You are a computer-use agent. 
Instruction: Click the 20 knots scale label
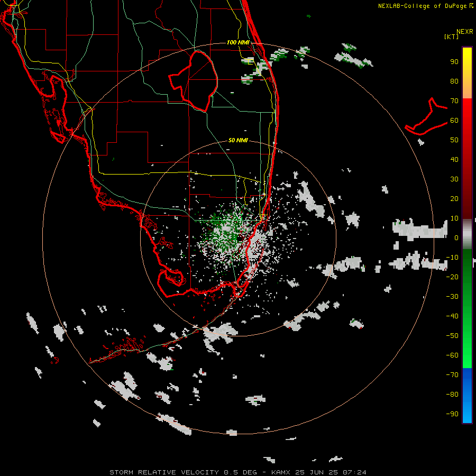point(454,198)
